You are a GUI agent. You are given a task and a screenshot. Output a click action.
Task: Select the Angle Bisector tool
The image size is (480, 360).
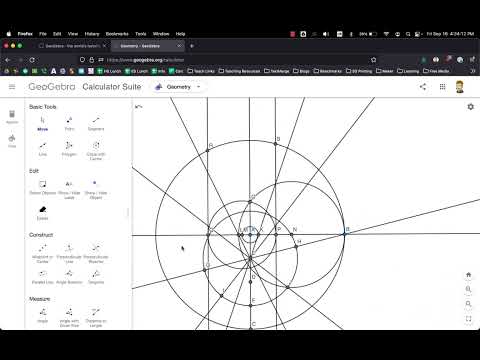tap(69, 277)
